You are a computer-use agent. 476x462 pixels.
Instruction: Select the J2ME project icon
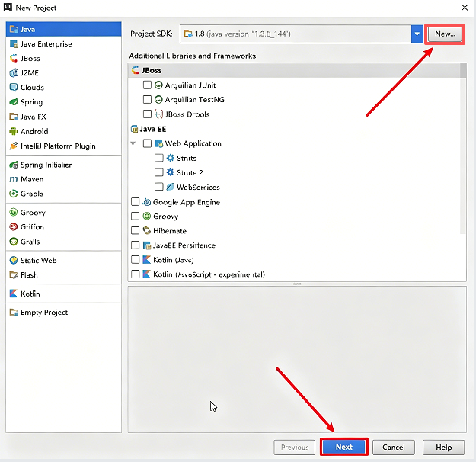(14, 73)
